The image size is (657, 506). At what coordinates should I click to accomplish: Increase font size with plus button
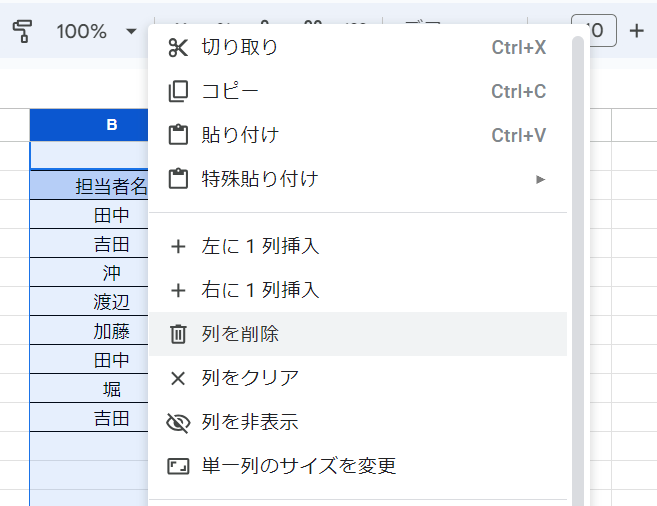click(x=636, y=31)
